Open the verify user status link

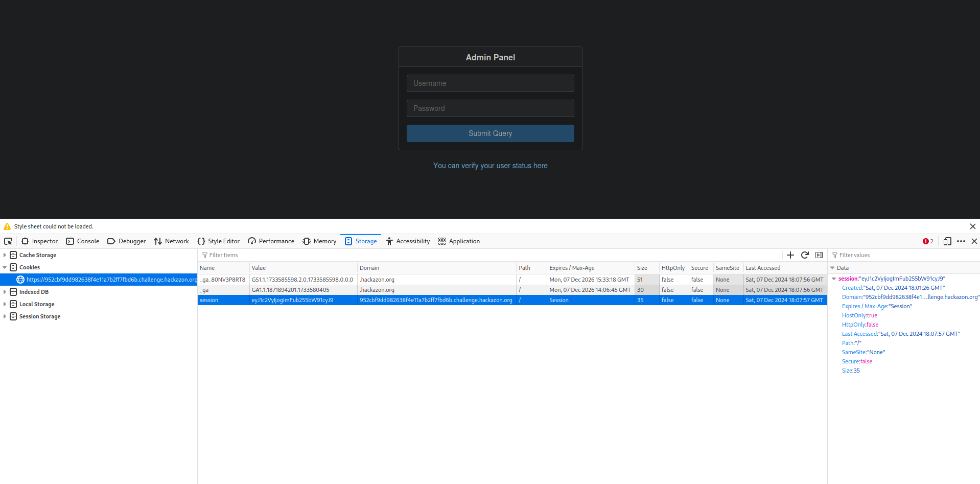pos(491,166)
